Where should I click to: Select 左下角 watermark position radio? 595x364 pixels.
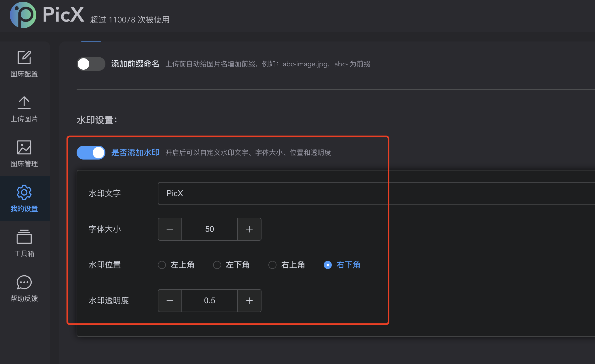click(x=217, y=265)
